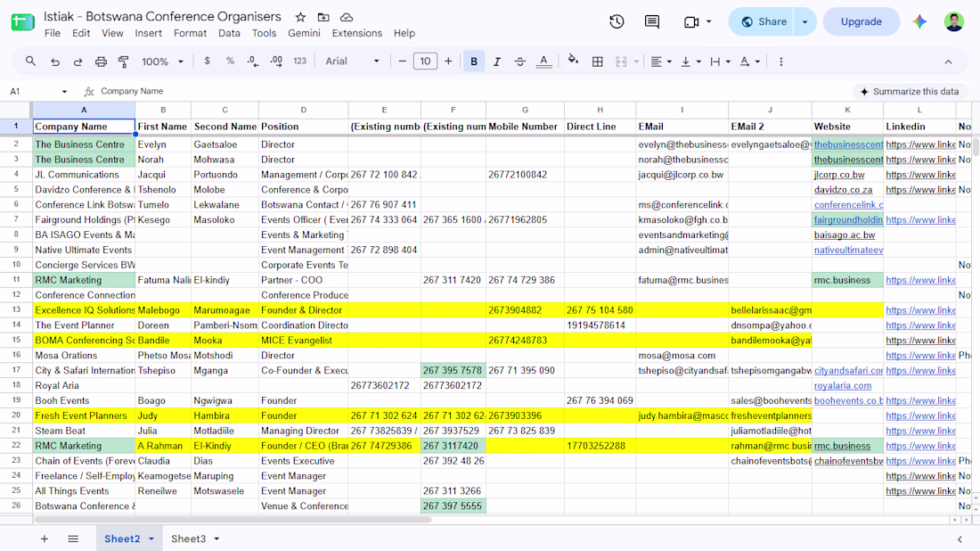Open the File menu
Image resolution: width=980 pixels, height=551 pixels.
pos(53,33)
